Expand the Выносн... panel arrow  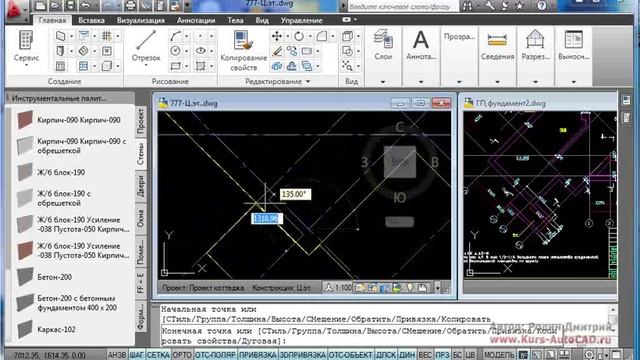[573, 82]
